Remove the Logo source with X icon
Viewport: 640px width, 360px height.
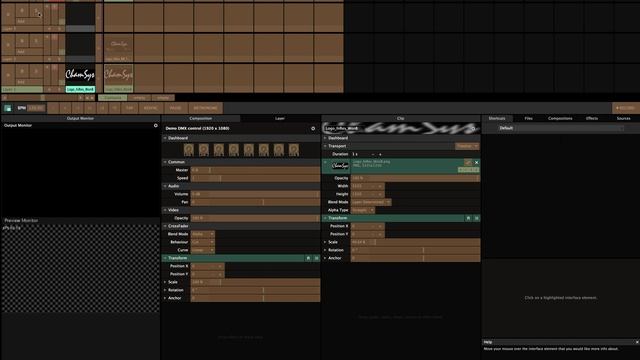pos(476,162)
